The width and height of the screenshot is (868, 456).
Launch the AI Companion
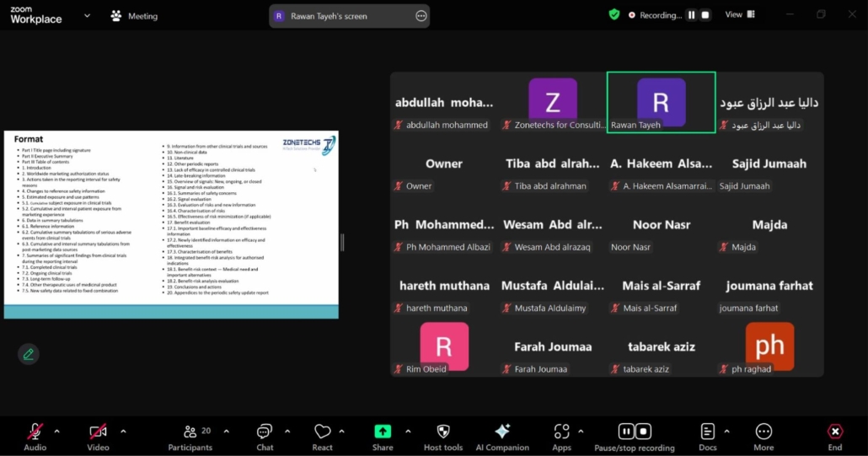pyautogui.click(x=502, y=435)
